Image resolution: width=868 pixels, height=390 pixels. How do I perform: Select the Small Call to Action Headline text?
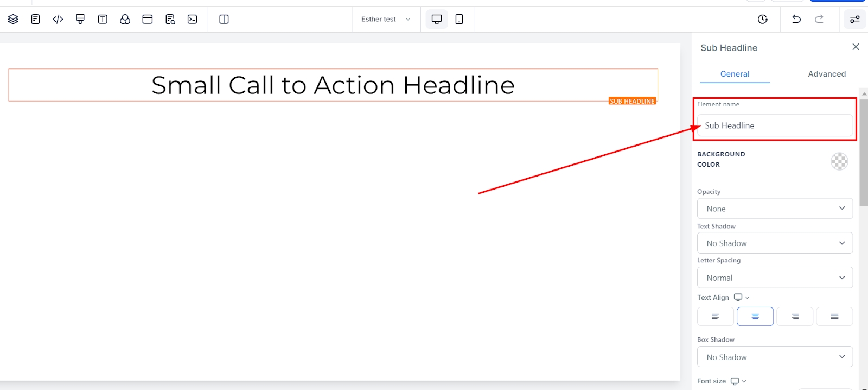click(x=333, y=85)
